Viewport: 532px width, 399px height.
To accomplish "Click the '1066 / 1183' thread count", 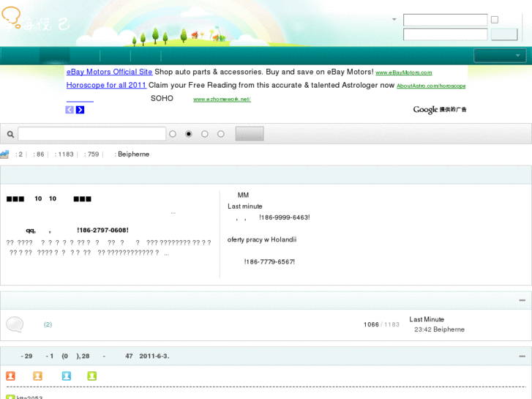I will tap(381, 324).
